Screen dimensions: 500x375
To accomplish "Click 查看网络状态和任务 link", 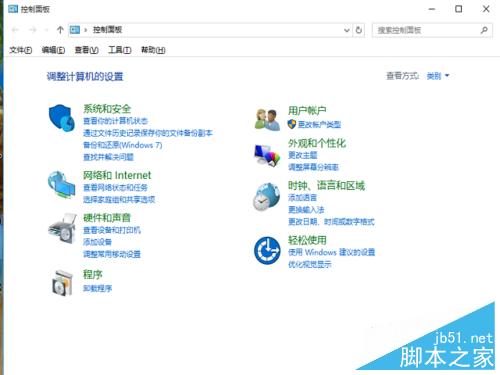I will click(x=115, y=187).
